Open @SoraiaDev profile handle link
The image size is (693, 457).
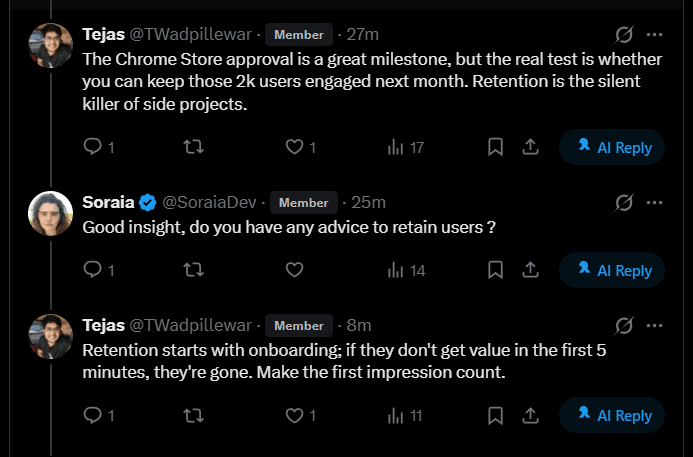(210, 203)
